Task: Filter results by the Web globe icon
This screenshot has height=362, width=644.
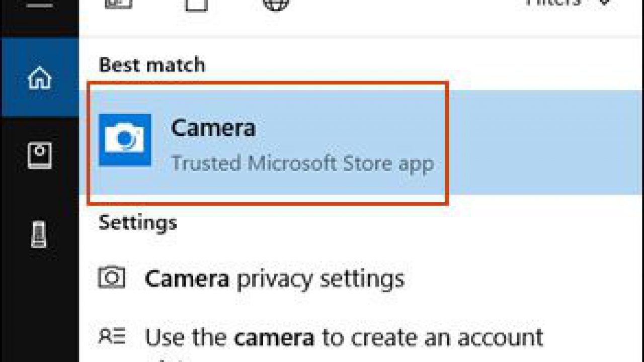Action: tap(276, 4)
